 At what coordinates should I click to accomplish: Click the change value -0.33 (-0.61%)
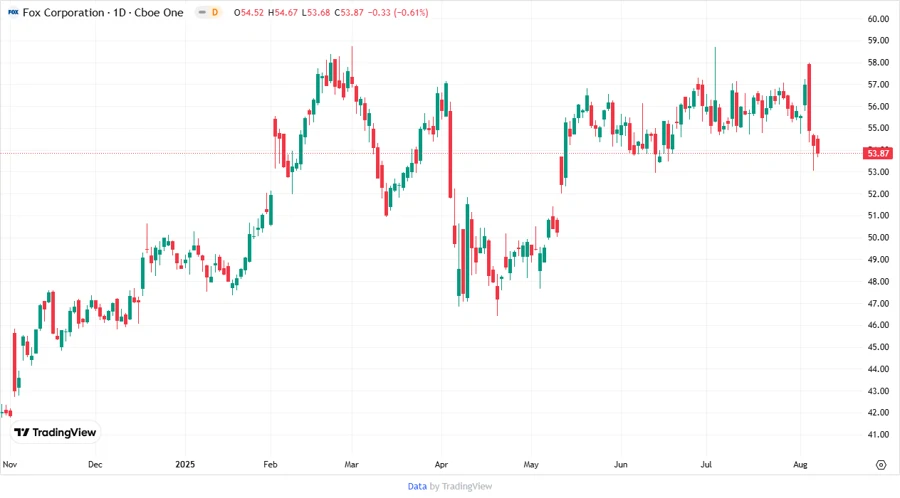[398, 12]
